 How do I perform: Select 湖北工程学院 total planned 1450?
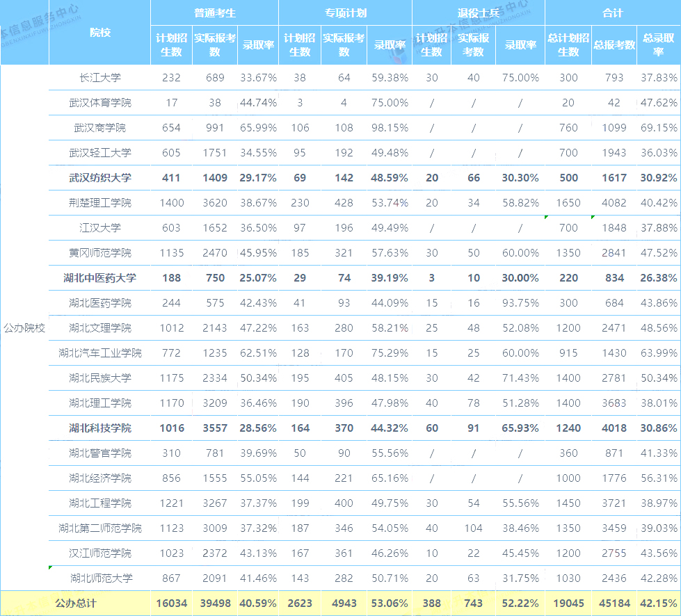[x=568, y=503]
